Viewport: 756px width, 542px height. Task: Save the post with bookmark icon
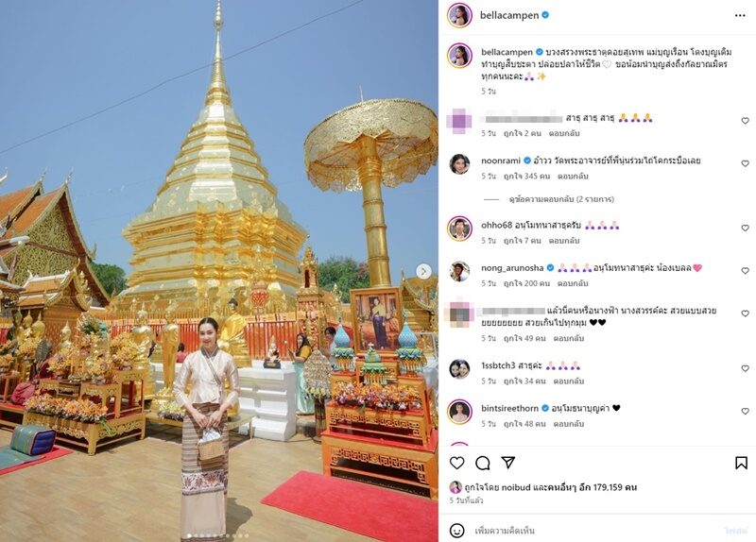(741, 463)
